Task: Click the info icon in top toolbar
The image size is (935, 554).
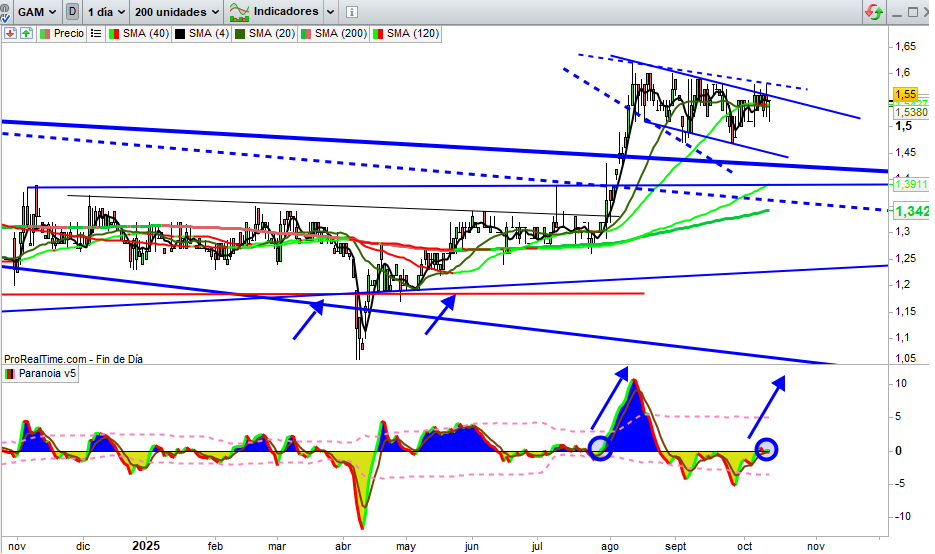Action: click(349, 12)
